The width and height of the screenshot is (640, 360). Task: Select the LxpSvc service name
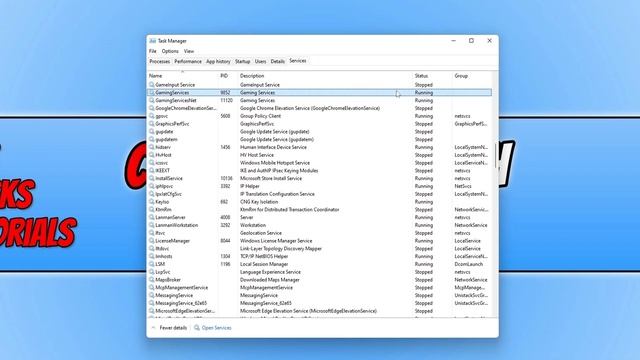coord(162,272)
